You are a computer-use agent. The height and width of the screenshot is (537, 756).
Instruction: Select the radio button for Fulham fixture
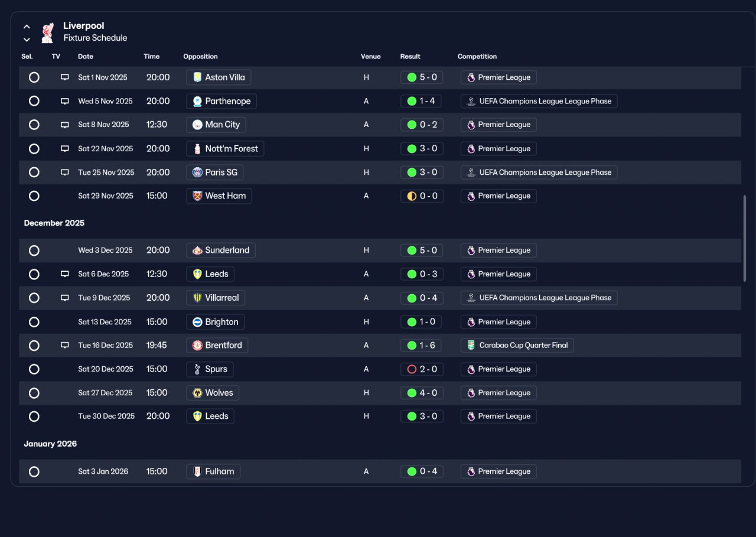[34, 471]
